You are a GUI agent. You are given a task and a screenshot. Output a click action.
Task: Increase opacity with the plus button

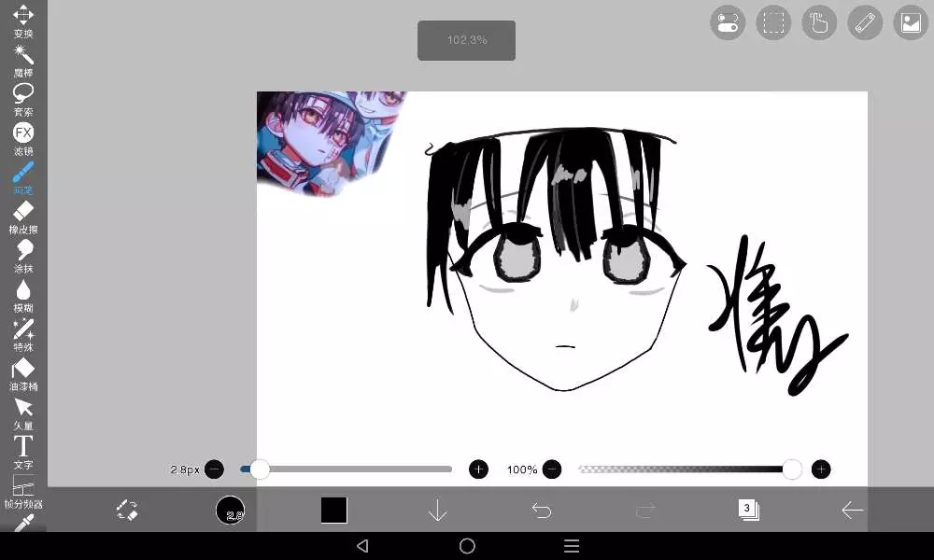(821, 469)
